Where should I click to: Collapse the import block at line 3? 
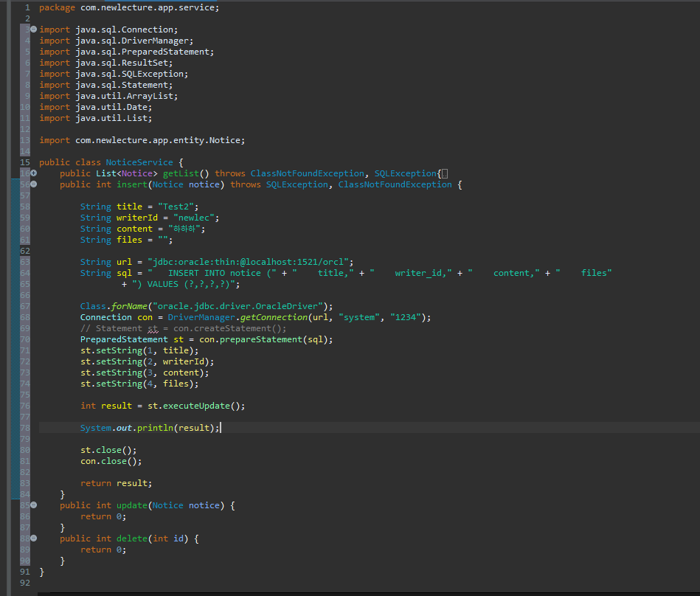point(33,30)
